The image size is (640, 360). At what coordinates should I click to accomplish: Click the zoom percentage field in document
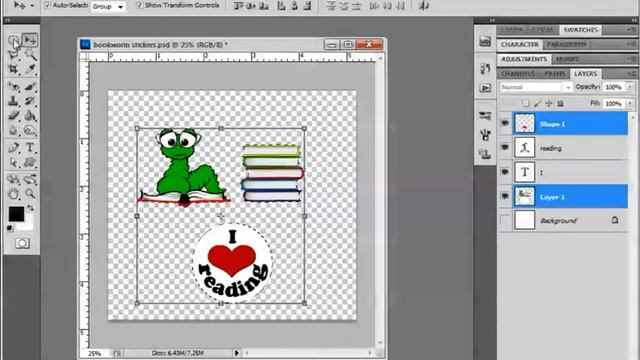pos(95,353)
